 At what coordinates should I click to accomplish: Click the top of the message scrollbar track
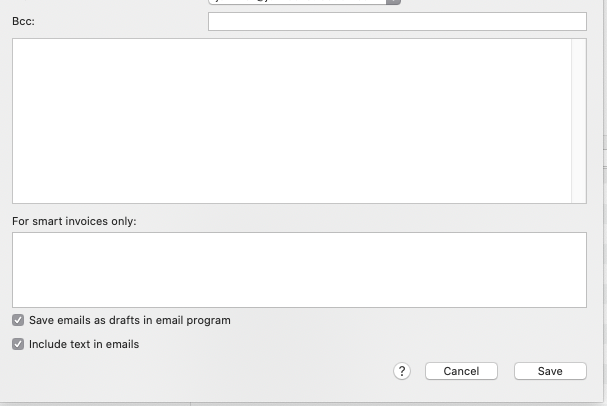coord(578,46)
